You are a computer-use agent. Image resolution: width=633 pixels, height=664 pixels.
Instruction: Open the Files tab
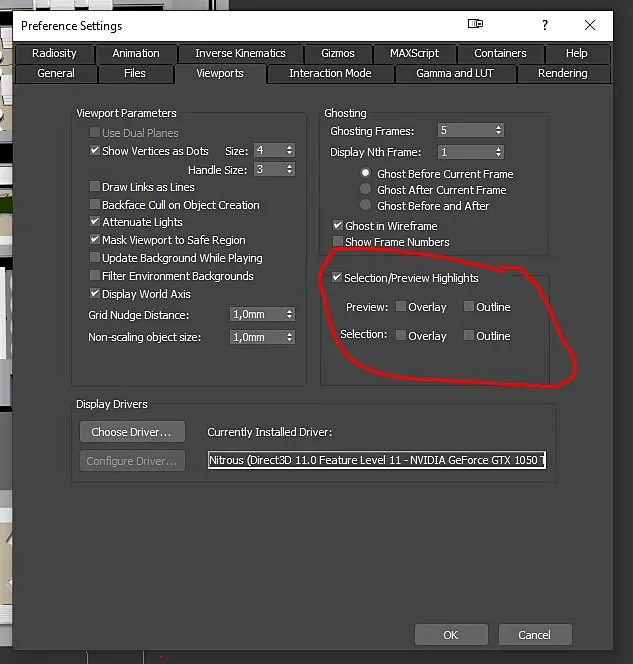(135, 73)
